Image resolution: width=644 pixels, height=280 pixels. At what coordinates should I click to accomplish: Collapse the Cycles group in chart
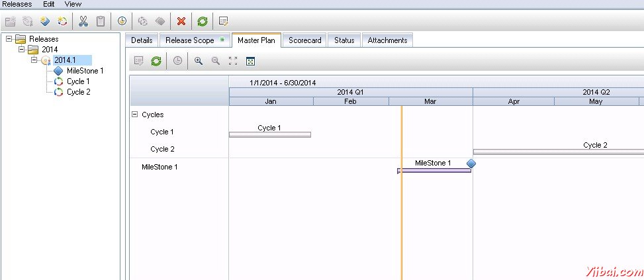[135, 115]
